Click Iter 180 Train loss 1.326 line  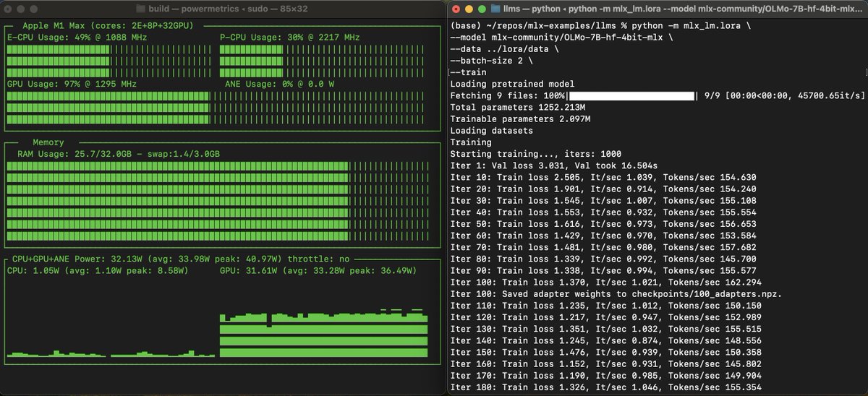[605, 389]
